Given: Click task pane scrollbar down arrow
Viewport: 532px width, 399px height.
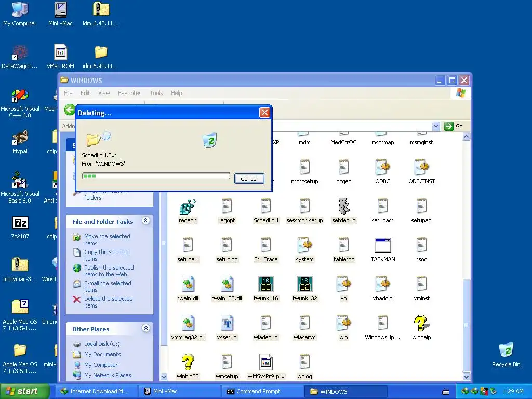Looking at the screenshot, I should click(x=164, y=377).
